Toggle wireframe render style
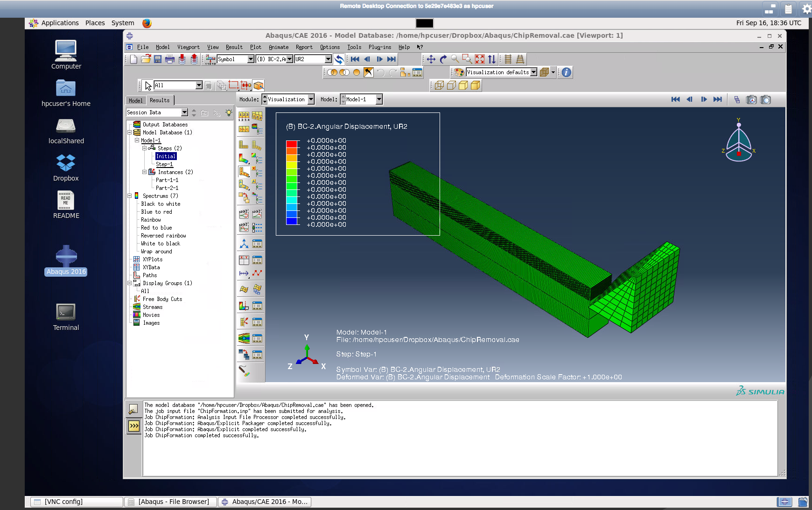This screenshot has height=510, width=812. coord(439,85)
